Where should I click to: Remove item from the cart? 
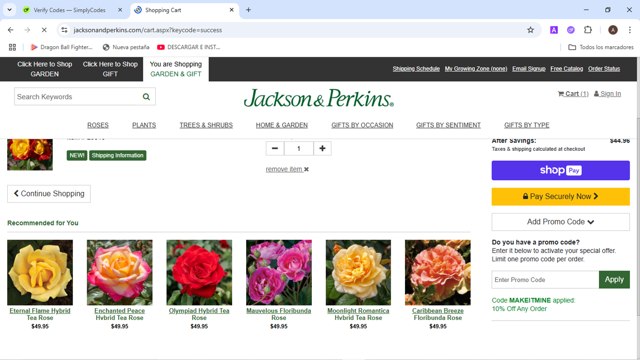[x=287, y=169]
